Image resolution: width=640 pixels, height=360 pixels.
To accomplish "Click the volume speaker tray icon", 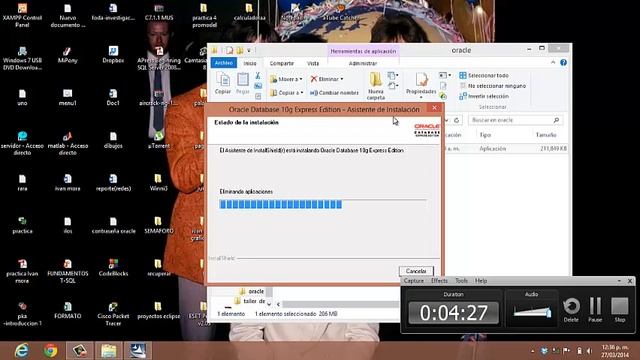I will coord(589,351).
